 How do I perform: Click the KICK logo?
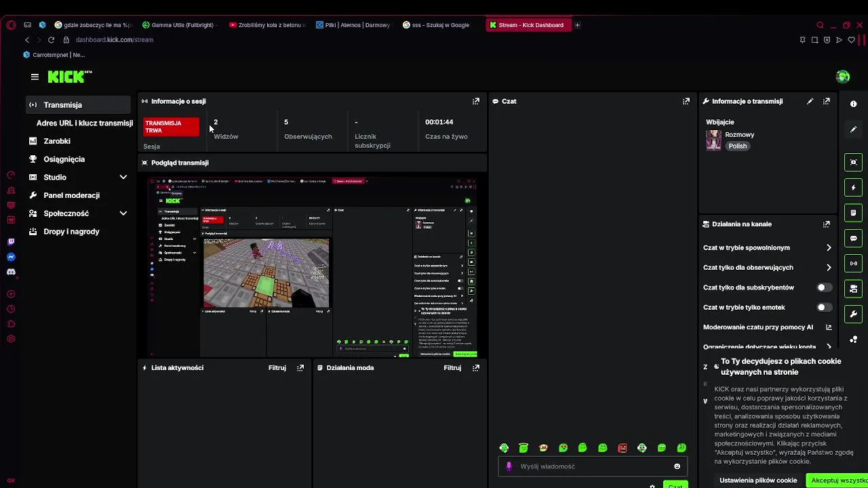pyautogui.click(x=69, y=77)
